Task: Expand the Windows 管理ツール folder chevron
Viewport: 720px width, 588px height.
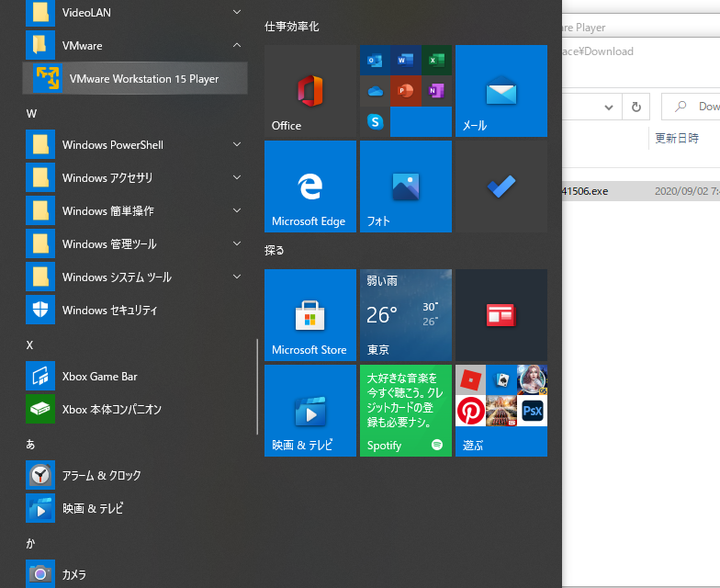Action: (237, 243)
